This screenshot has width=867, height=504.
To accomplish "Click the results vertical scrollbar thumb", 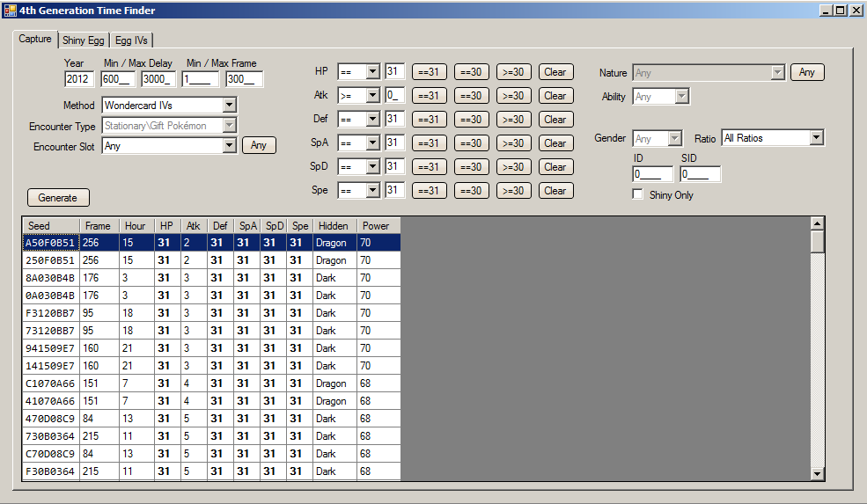I will [817, 242].
